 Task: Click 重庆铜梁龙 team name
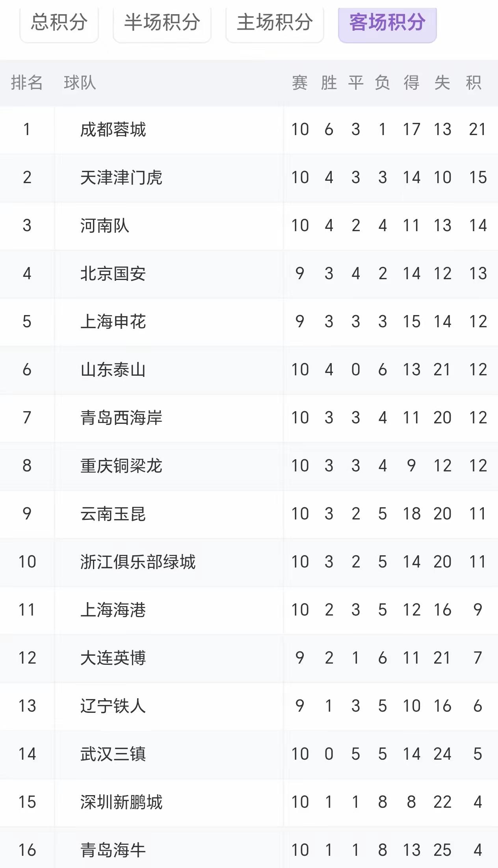tap(121, 466)
